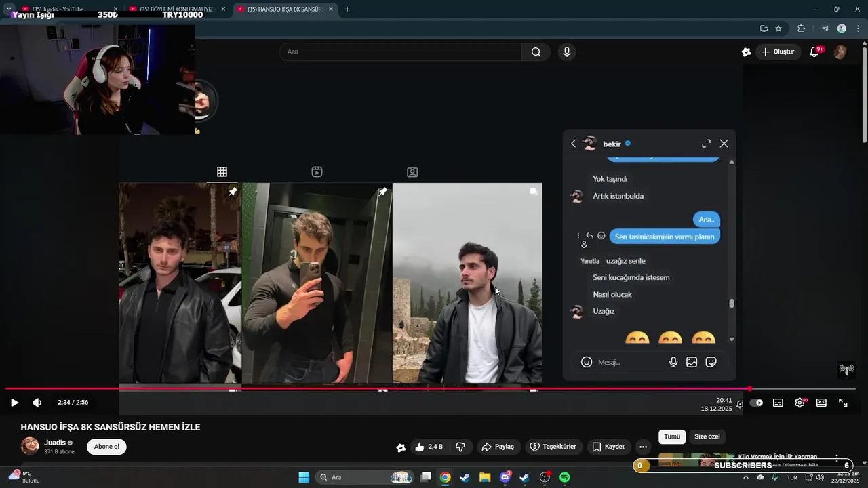
Task: Go back in bekir chat header
Action: click(574, 144)
